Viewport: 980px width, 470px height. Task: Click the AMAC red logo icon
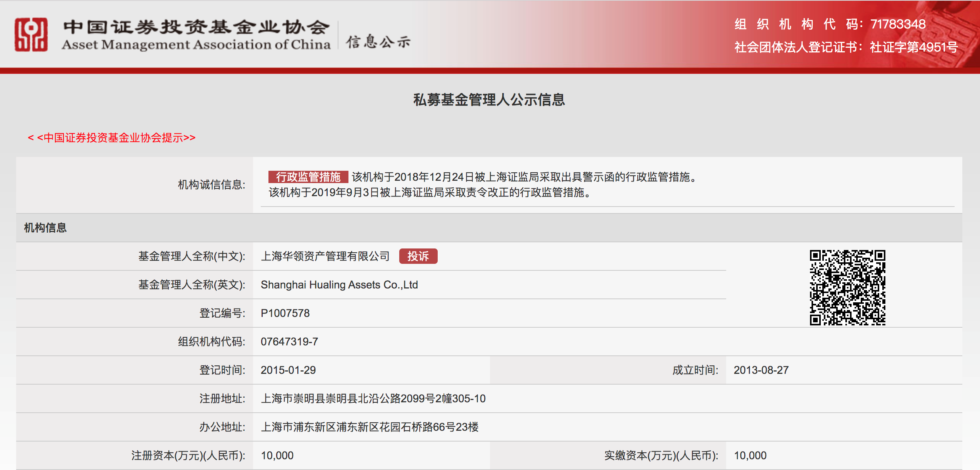(x=31, y=35)
